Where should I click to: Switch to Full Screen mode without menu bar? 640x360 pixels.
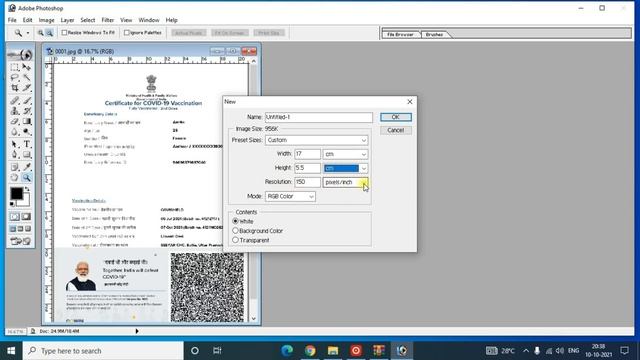coord(28,229)
